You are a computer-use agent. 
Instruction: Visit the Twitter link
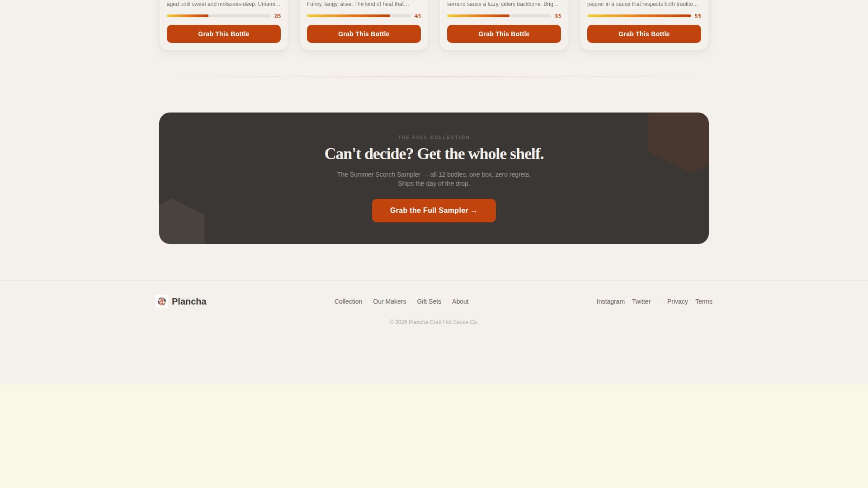pos(641,301)
